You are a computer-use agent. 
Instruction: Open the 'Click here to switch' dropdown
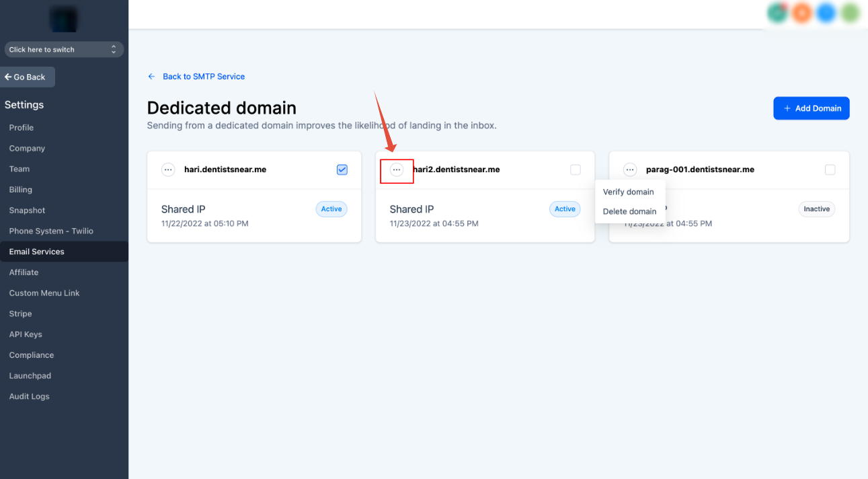pos(63,50)
